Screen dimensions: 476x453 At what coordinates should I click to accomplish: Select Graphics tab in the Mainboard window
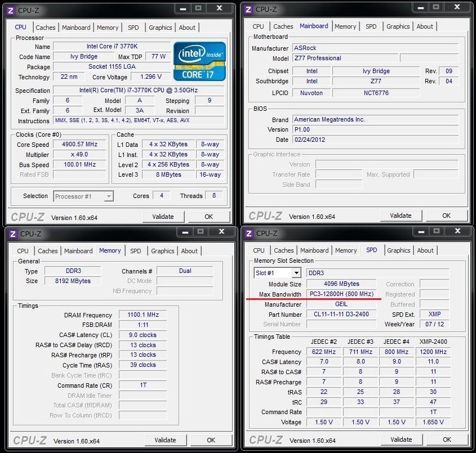398,26
